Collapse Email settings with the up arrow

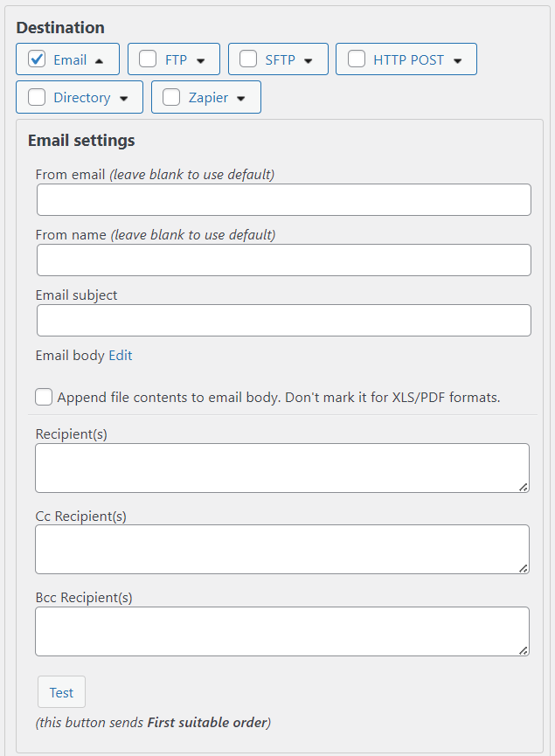click(x=99, y=60)
